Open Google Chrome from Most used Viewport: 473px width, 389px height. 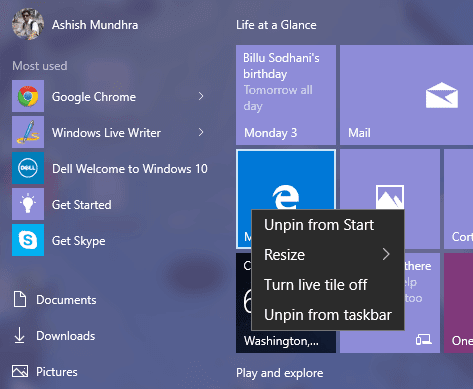tap(110, 96)
